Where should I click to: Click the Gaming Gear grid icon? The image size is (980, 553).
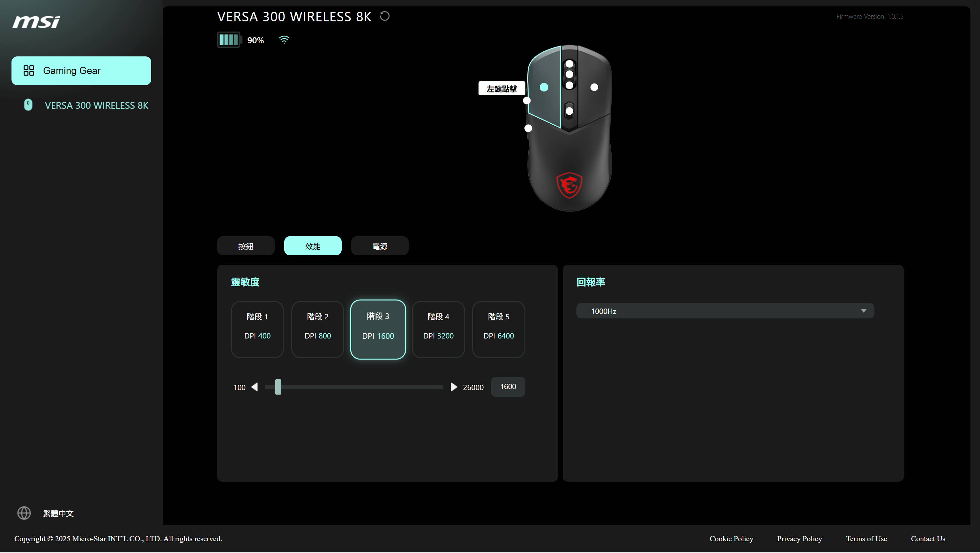(x=29, y=71)
